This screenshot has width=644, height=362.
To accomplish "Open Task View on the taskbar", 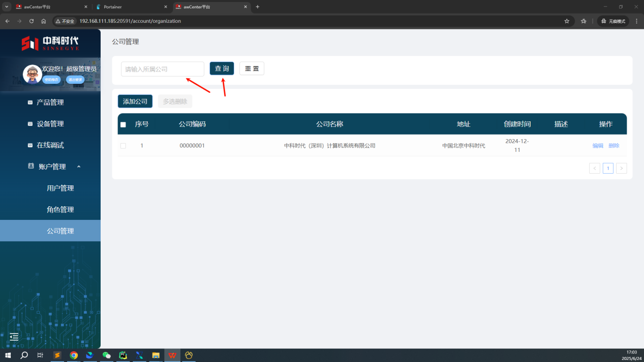I will click(x=40, y=355).
